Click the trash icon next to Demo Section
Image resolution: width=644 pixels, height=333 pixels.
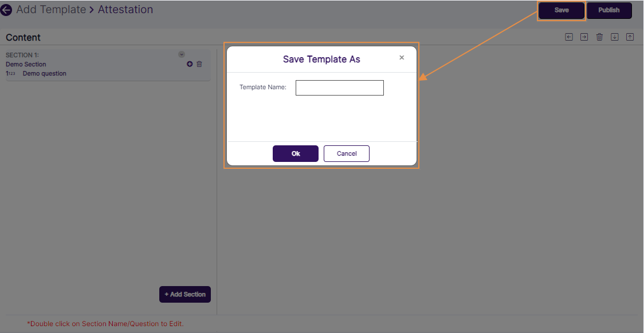pyautogui.click(x=199, y=64)
